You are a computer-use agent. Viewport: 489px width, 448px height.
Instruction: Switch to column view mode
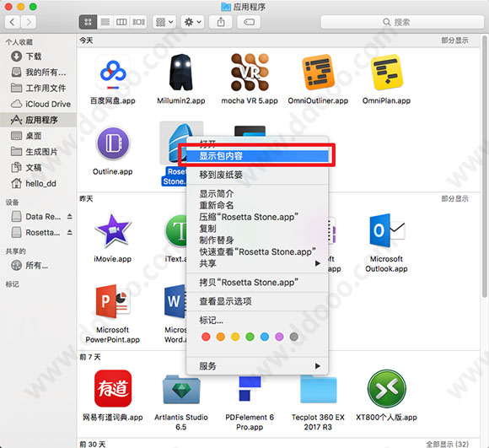[121, 22]
